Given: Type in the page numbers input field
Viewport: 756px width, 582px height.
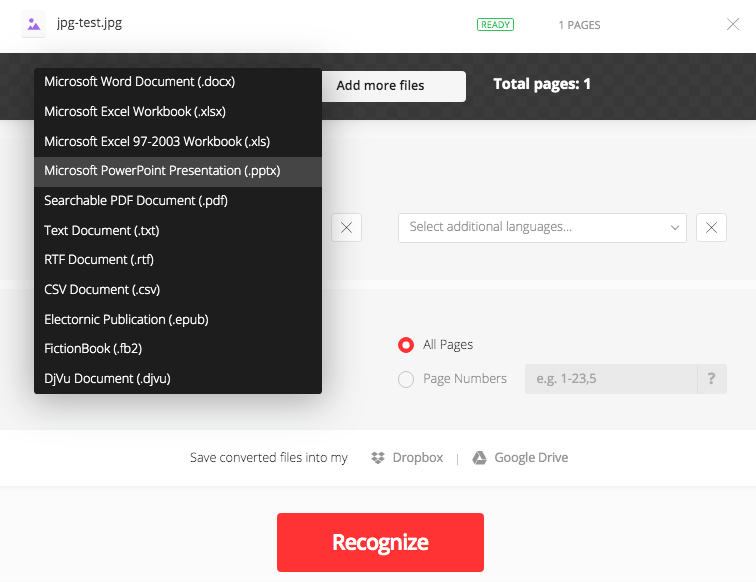Looking at the screenshot, I should coord(610,379).
